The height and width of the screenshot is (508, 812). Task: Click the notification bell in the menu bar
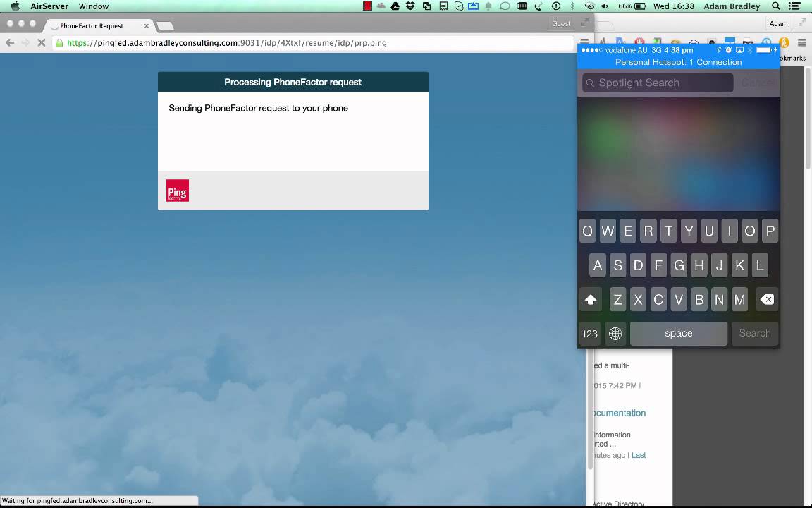click(488, 6)
